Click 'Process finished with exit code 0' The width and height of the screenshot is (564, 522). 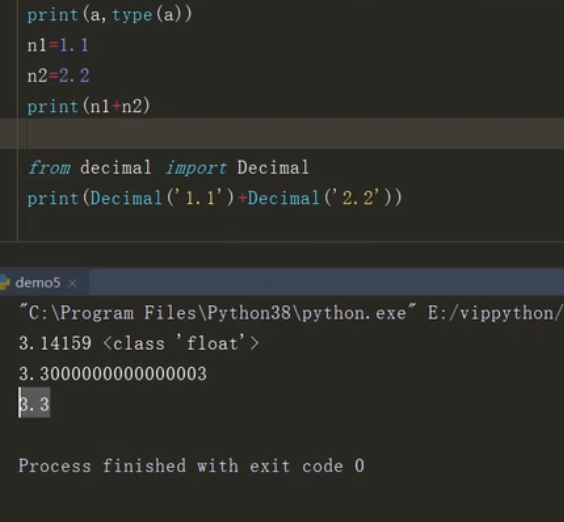191,466
